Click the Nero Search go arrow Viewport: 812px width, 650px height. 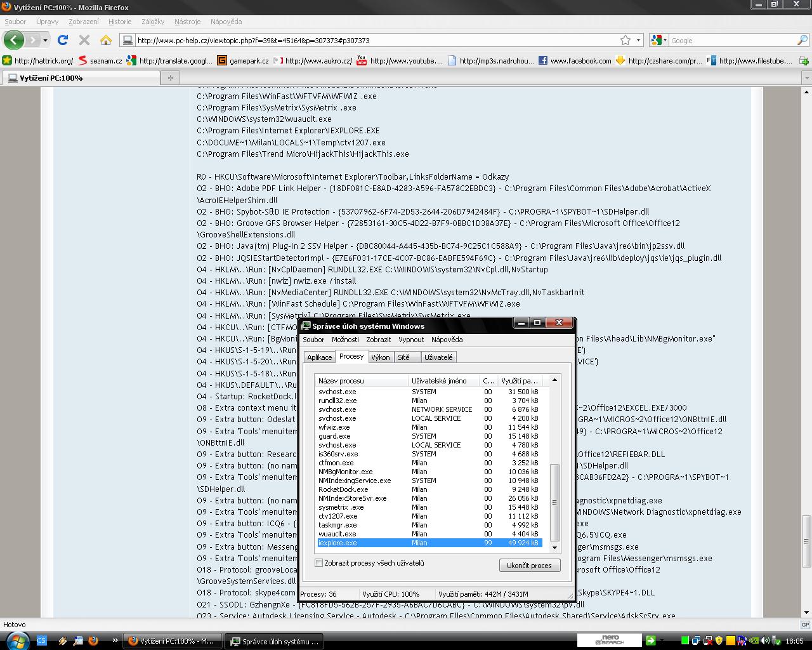tap(650, 640)
